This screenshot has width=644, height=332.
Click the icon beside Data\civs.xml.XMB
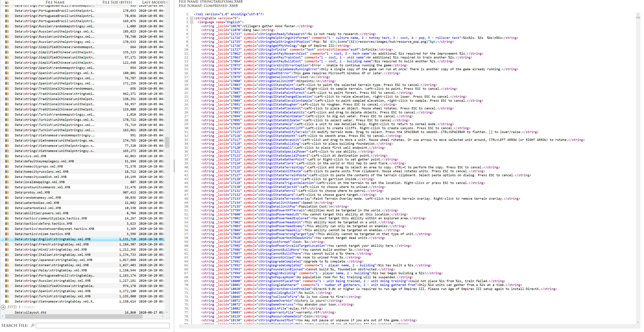7,156
